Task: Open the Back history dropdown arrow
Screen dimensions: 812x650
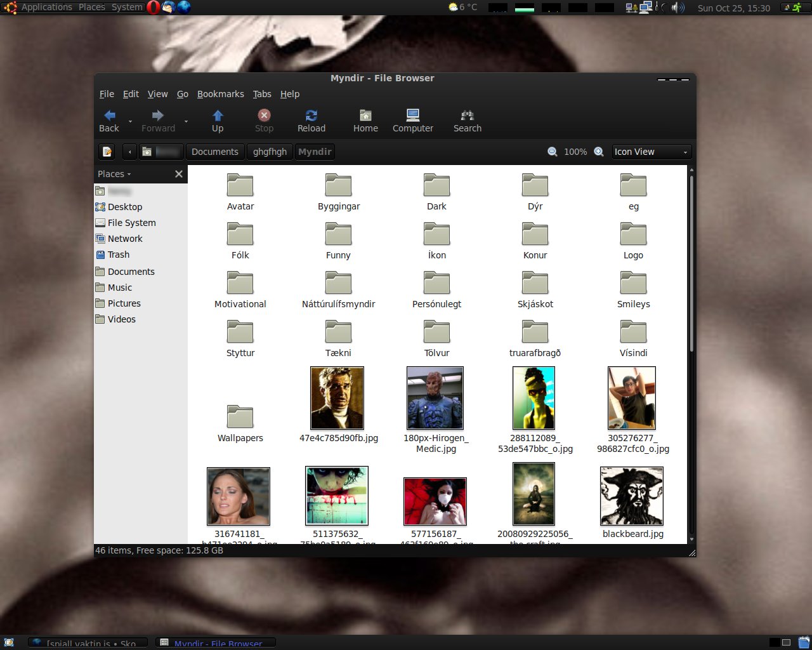Action: point(131,121)
